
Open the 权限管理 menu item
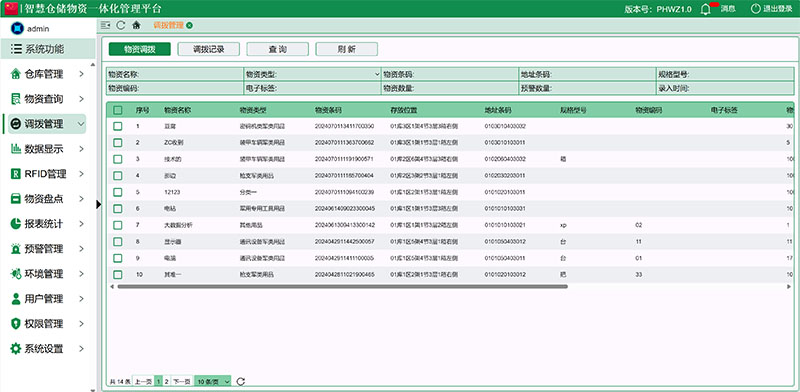coord(47,324)
